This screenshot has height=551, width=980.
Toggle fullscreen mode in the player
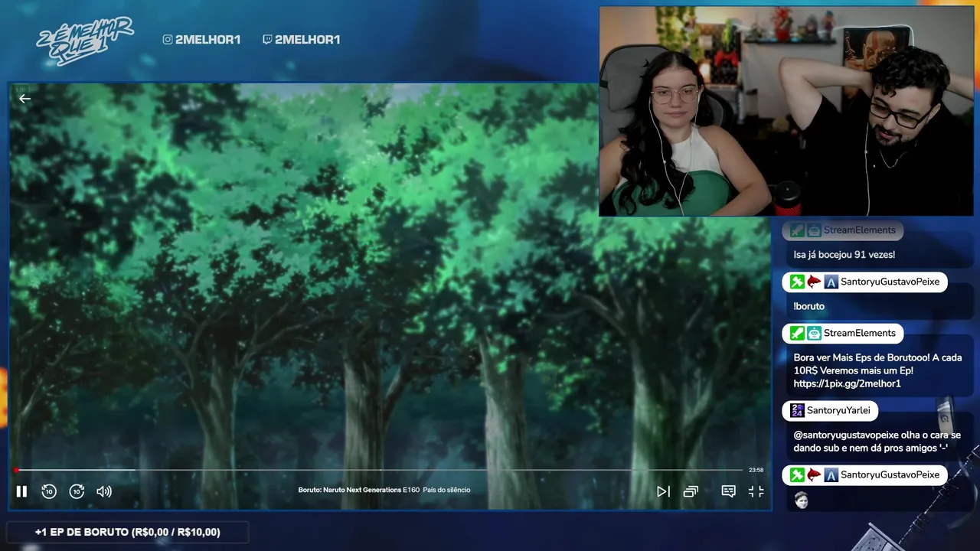[756, 491]
